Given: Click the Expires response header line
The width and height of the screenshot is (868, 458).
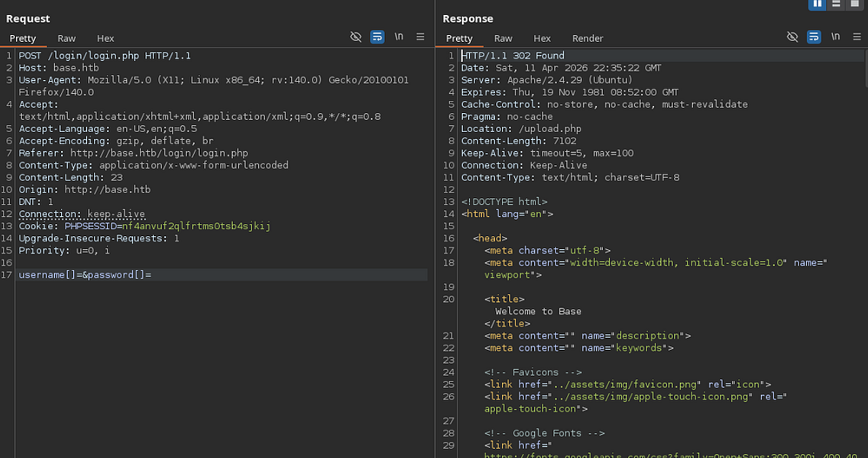Looking at the screenshot, I should point(570,92).
